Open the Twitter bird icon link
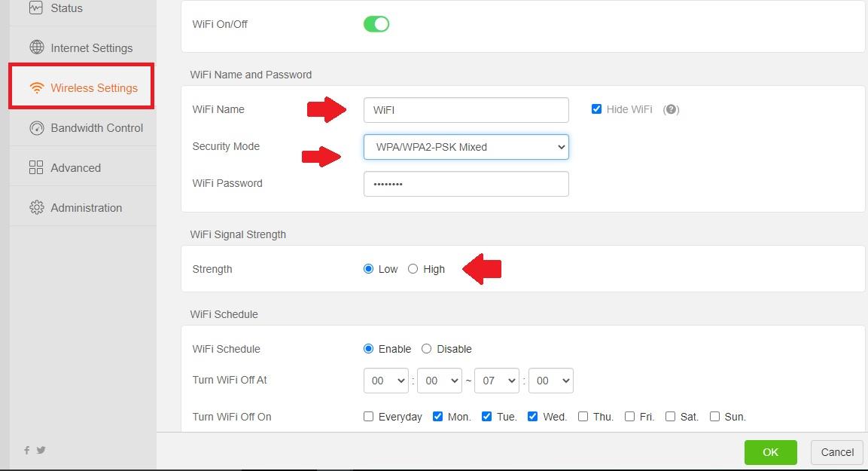The image size is (868, 471). pos(41,450)
